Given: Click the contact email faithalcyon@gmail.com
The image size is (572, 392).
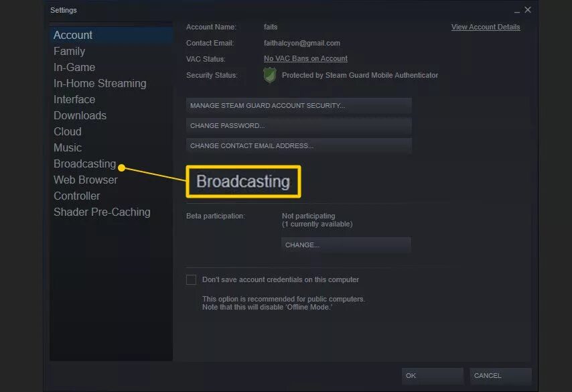Looking at the screenshot, I should pyautogui.click(x=301, y=43).
